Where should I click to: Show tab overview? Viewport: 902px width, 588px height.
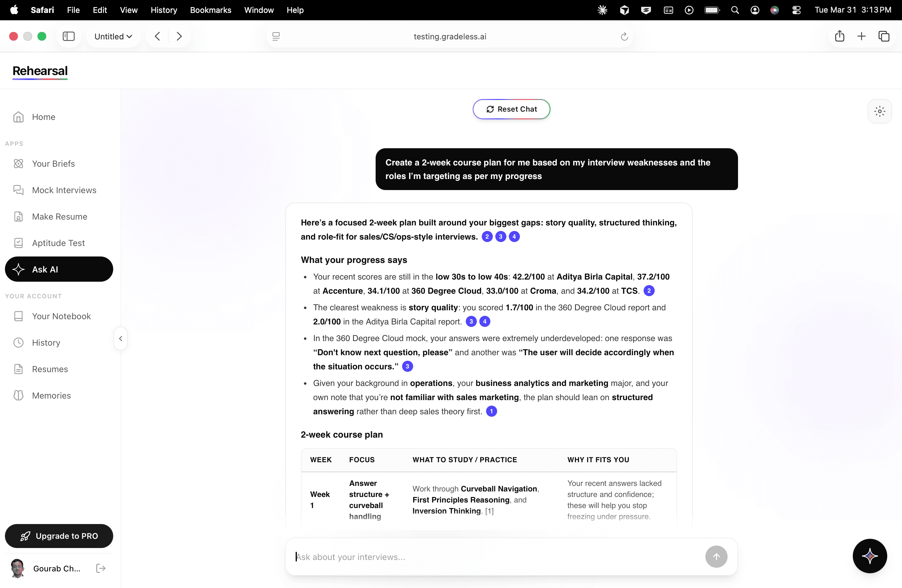pyautogui.click(x=884, y=36)
